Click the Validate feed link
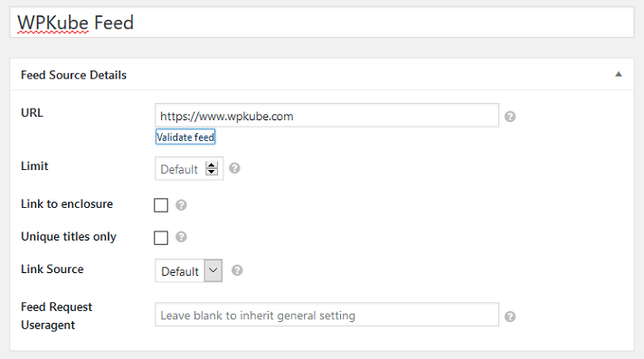 pos(185,137)
